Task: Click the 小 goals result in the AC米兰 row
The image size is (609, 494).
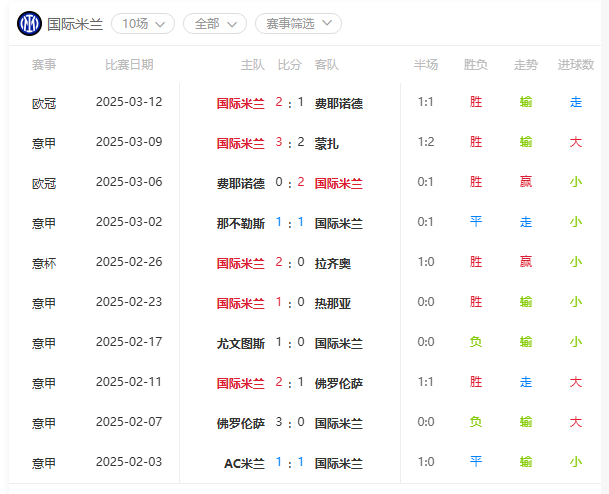Action: 576,462
